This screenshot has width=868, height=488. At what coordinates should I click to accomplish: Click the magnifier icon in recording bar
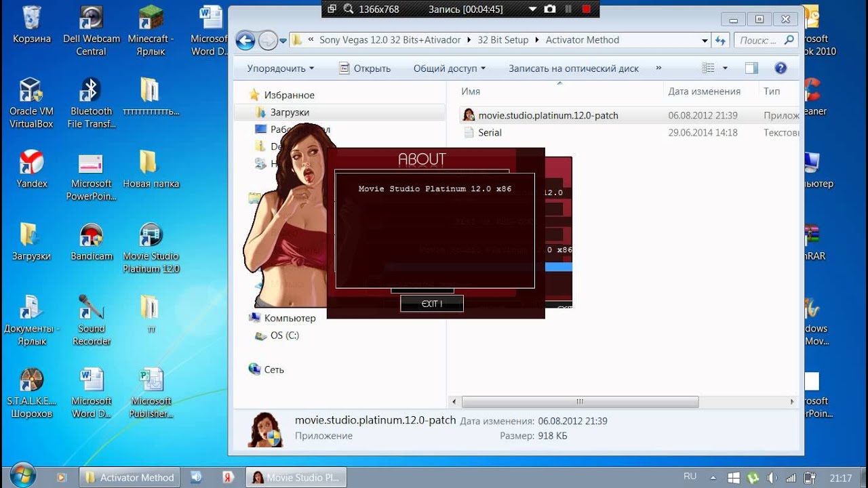(349, 9)
